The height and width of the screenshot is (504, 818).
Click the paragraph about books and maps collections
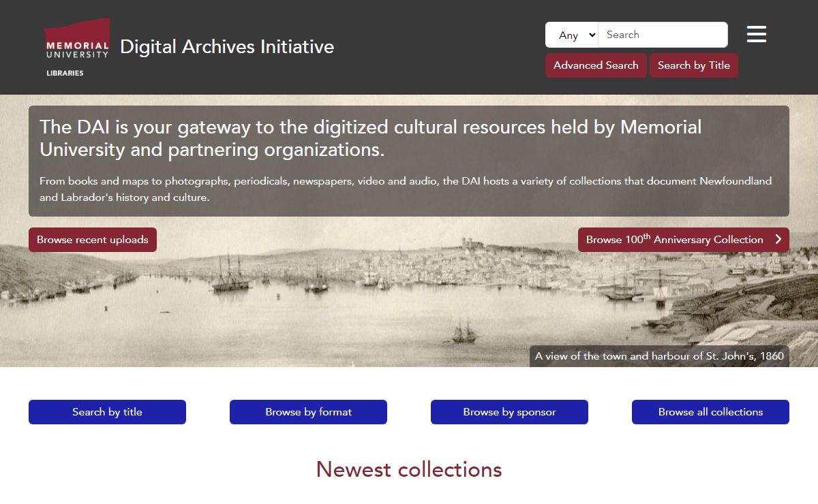405,189
